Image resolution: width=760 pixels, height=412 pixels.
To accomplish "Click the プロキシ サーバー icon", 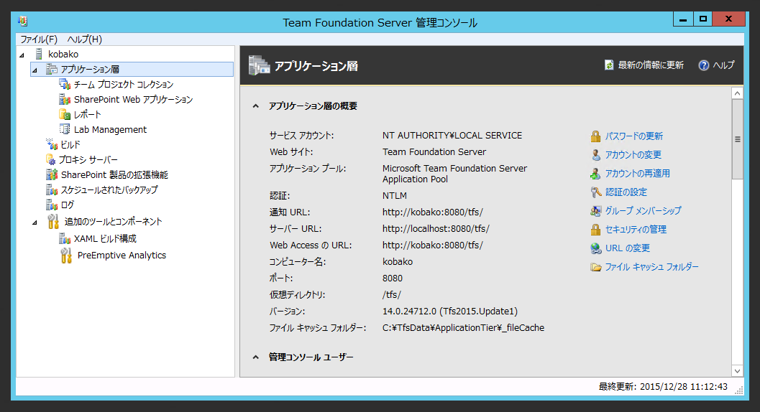I will [51, 159].
